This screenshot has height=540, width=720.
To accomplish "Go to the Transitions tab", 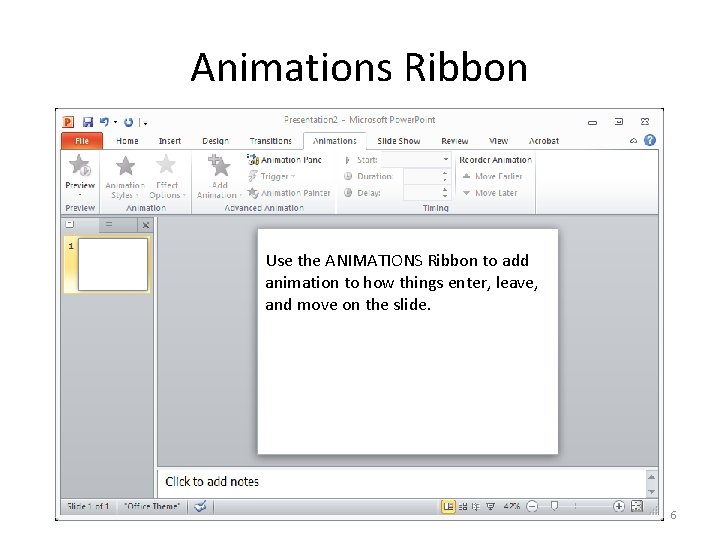I will (x=270, y=141).
